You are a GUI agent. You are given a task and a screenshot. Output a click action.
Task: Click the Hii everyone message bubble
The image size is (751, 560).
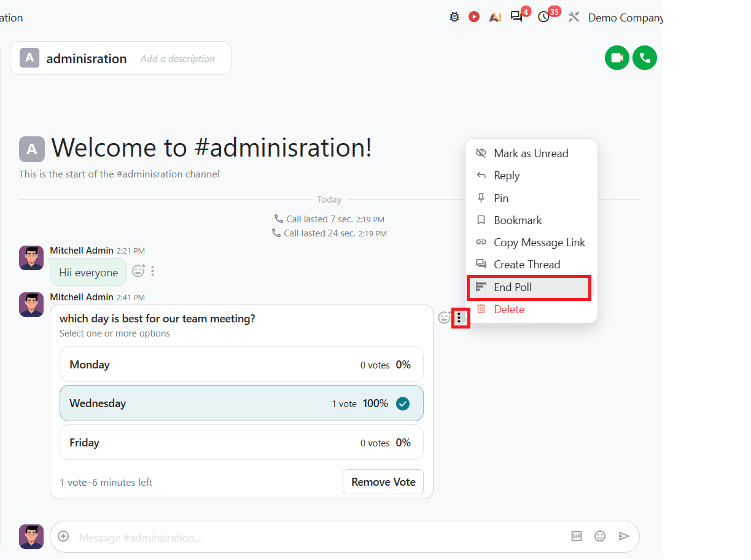[88, 272]
